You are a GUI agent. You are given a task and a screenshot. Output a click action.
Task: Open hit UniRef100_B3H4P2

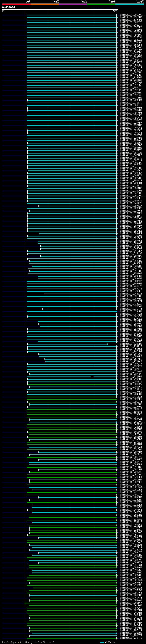[131, 20]
